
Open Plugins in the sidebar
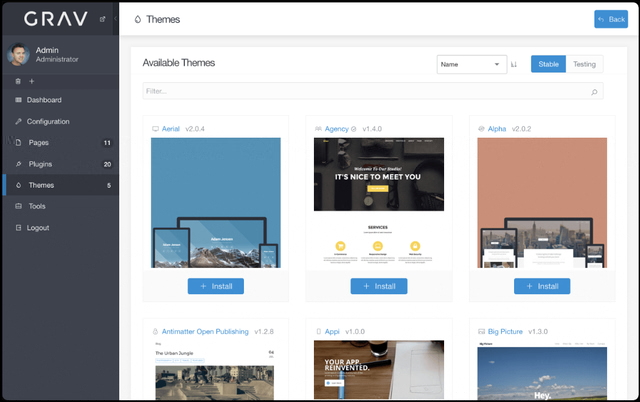point(60,164)
